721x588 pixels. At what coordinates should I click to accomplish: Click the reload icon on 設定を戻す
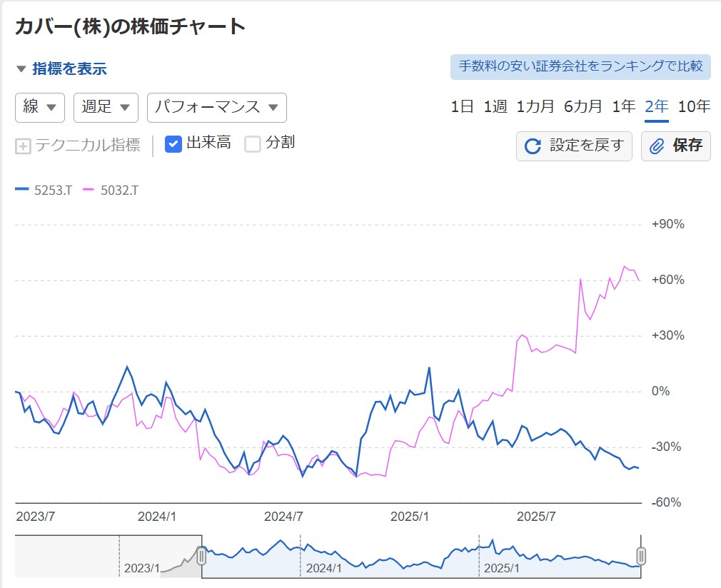(533, 146)
